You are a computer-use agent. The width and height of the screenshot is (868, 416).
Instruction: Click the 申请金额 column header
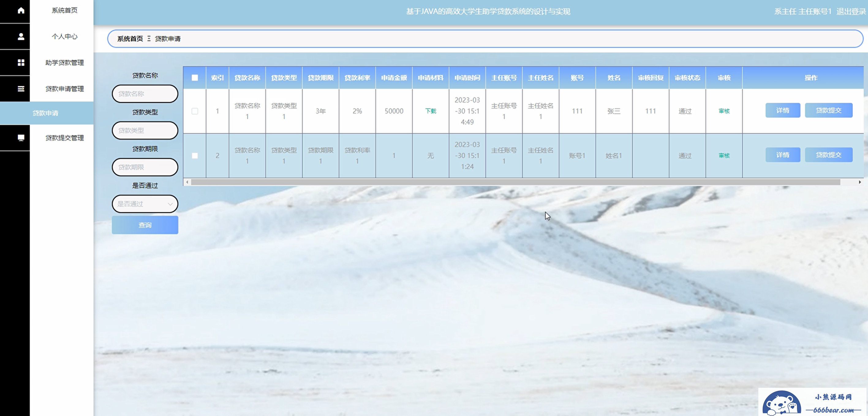point(394,78)
